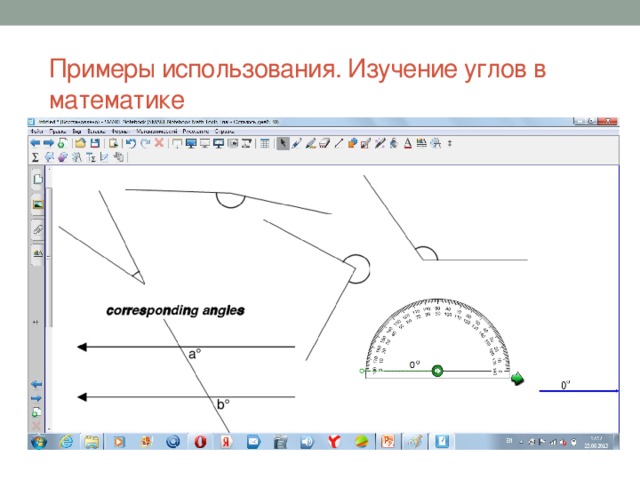Select the Pen tool in toolbar
Screen dimensions: 640x480
click(297, 144)
